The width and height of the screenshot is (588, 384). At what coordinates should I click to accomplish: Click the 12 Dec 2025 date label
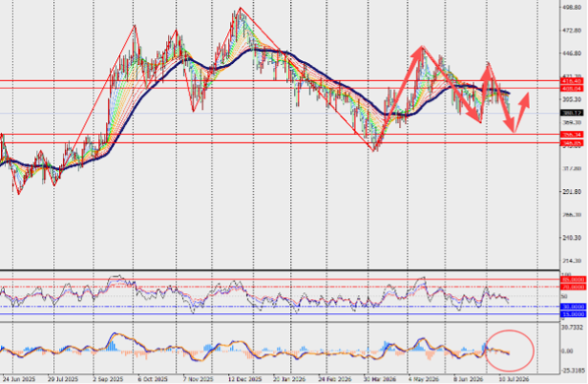pos(245,379)
